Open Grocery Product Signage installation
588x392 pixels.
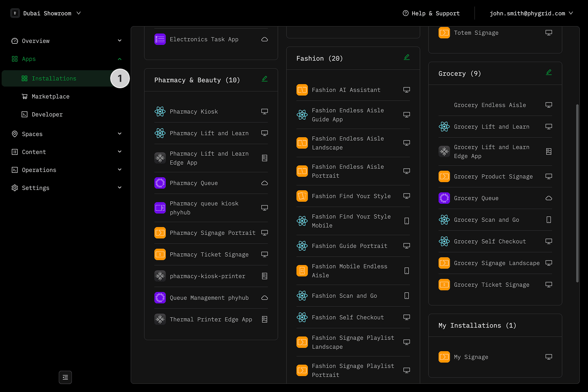[x=495, y=176]
